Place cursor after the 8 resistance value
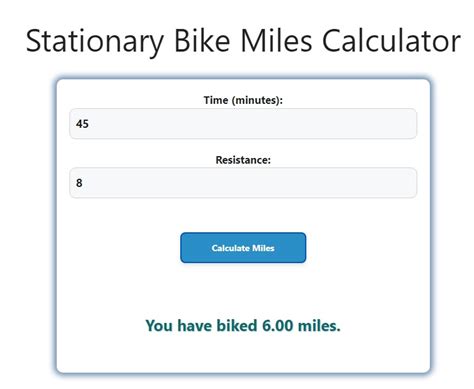The width and height of the screenshot is (474, 389). coord(83,183)
